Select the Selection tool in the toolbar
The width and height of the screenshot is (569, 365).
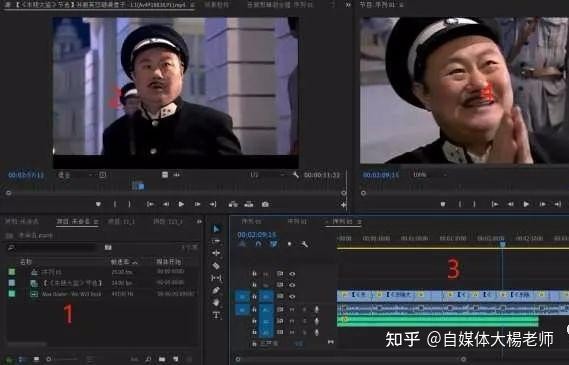(x=216, y=229)
